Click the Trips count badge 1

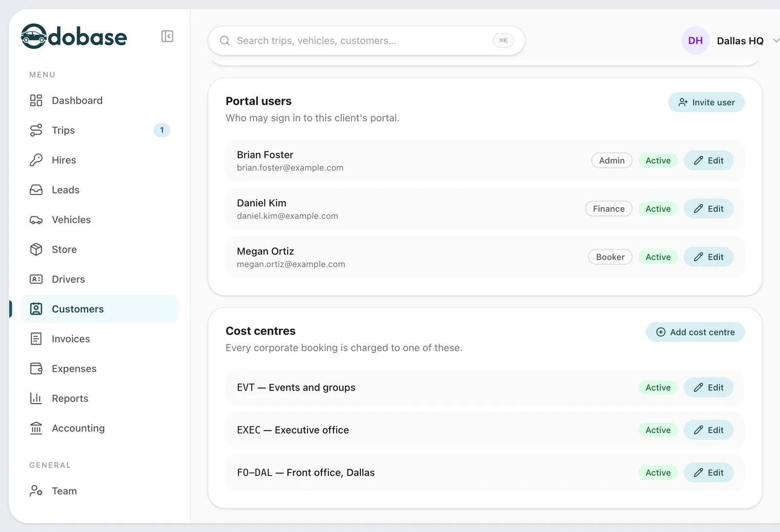pos(162,130)
